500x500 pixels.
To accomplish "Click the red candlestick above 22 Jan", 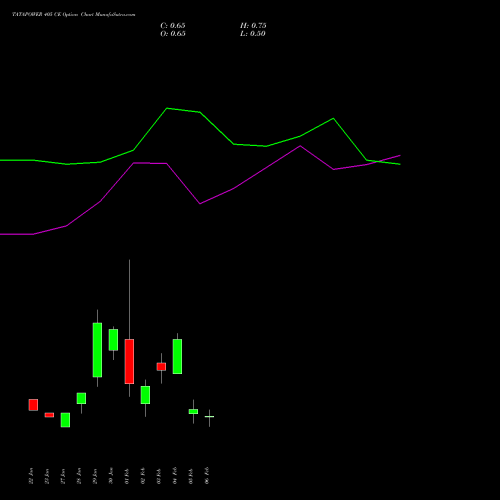I will (x=33, y=405).
